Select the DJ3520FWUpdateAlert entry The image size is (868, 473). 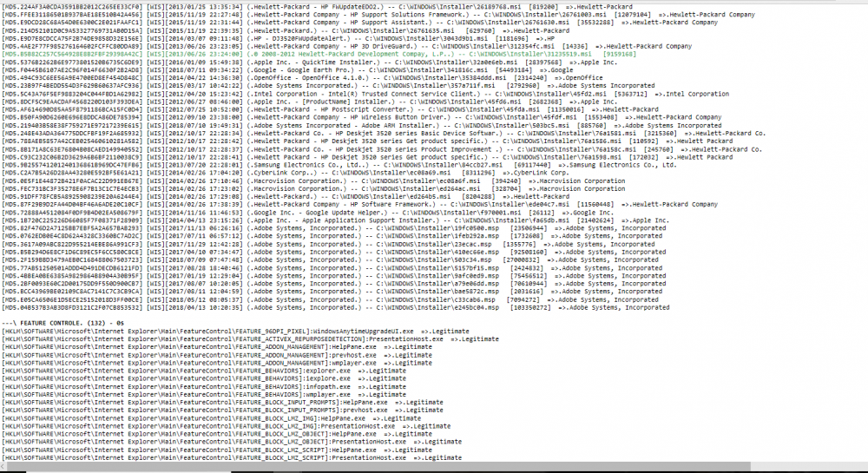click(x=278, y=39)
